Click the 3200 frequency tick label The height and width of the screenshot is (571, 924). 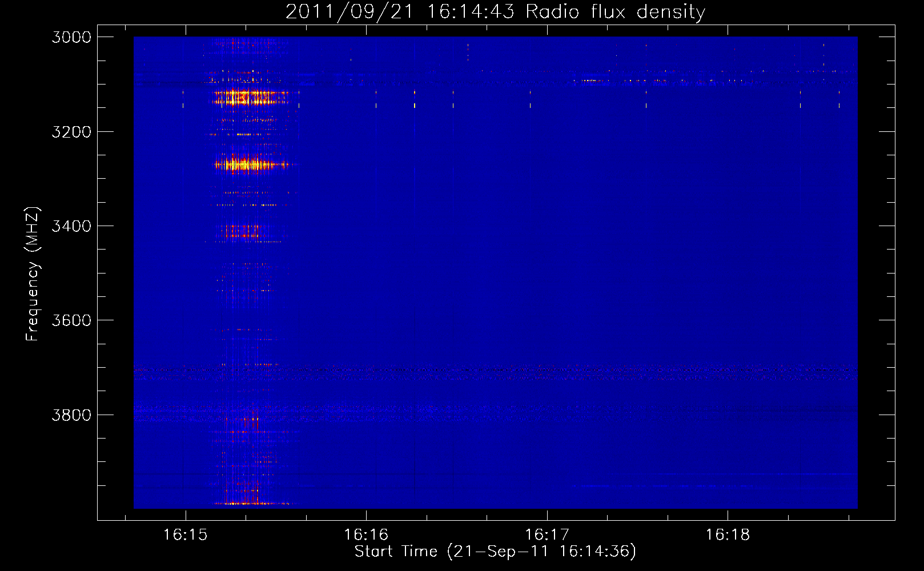pos(71,132)
